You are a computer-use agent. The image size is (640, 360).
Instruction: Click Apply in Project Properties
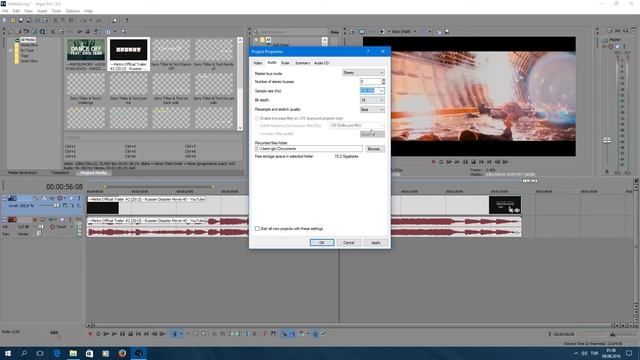coord(376,242)
